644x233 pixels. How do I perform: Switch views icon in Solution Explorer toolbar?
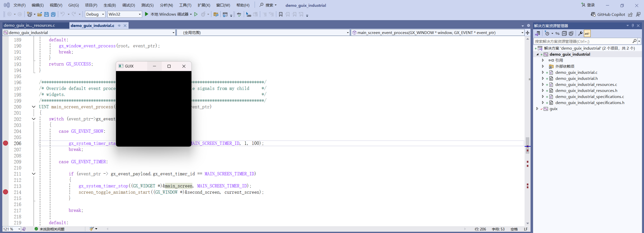click(538, 33)
